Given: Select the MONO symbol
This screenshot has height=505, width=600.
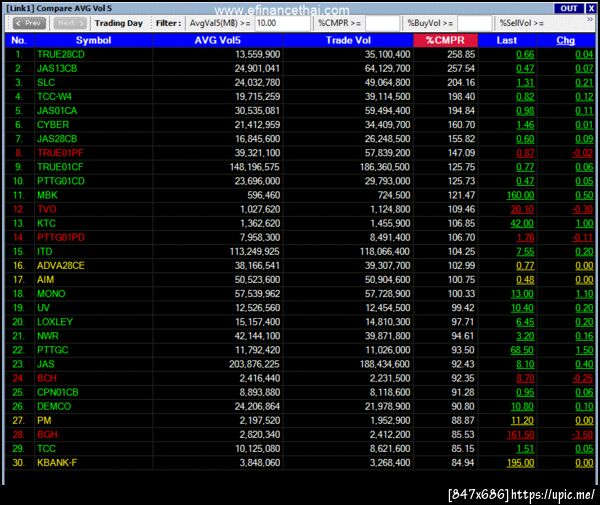Looking at the screenshot, I should (x=51, y=294).
